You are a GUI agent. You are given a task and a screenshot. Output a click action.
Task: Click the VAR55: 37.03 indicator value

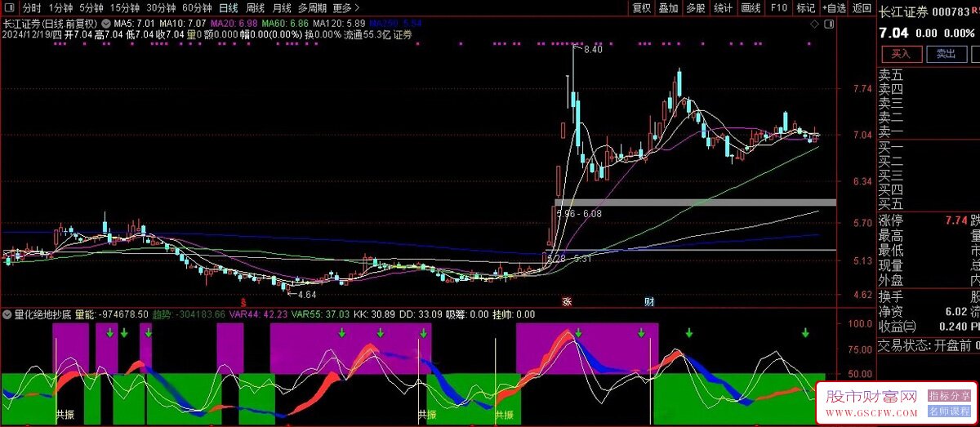(x=320, y=314)
